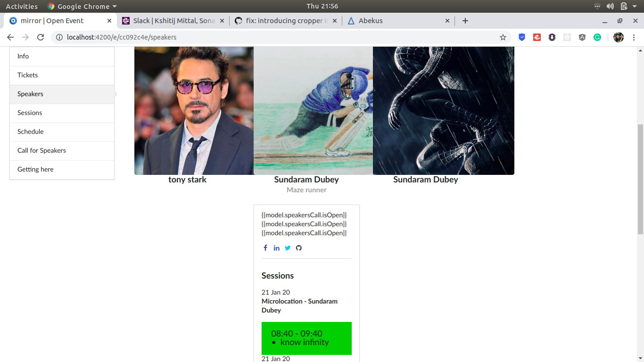Open the Getting here menu item

pos(62,170)
